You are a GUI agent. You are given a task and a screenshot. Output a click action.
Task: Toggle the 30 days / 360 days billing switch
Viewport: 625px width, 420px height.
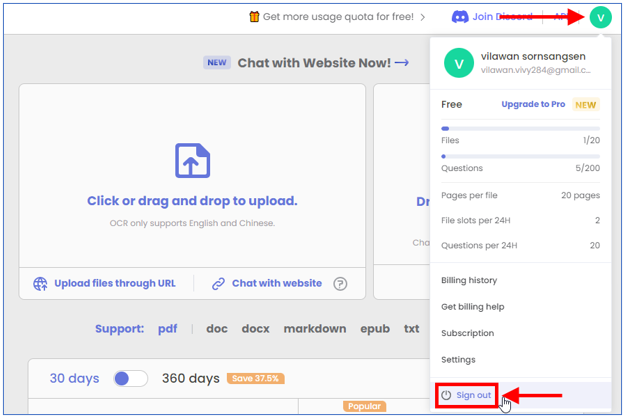130,379
